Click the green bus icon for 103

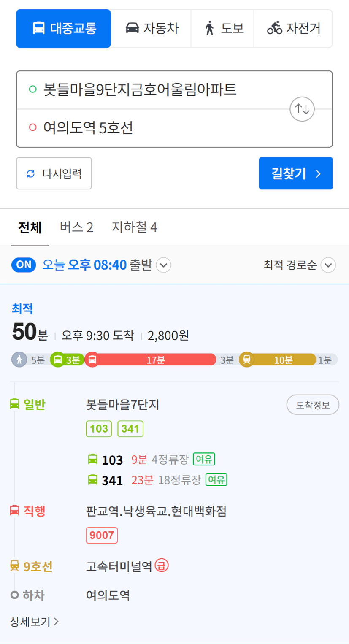pos(92,459)
